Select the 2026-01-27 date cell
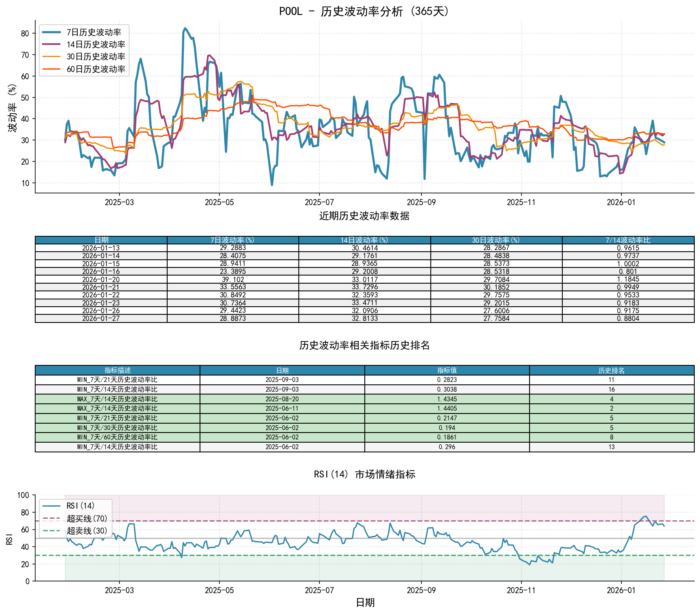 pos(101,318)
